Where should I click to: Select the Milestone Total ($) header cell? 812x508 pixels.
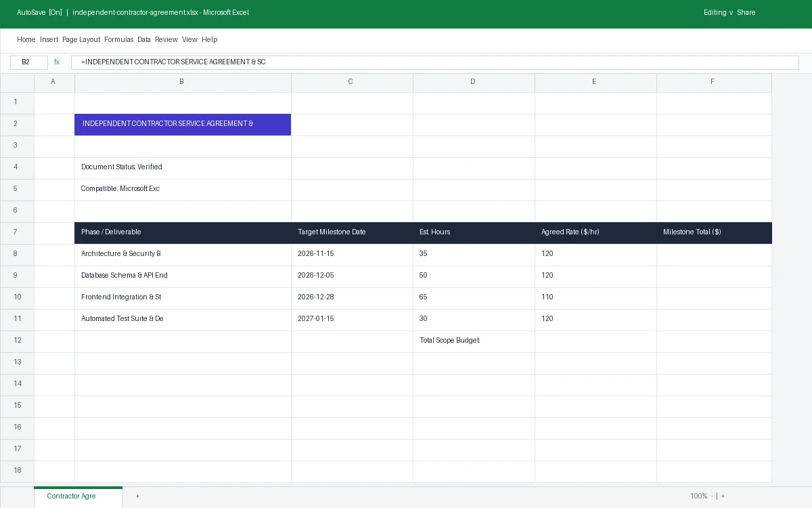[x=714, y=232]
